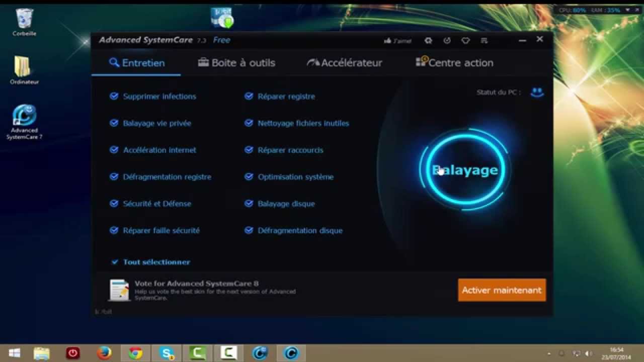The width and height of the screenshot is (644, 362).
Task: Open Vote for Advanced SystemCare 8 link
Action: (x=196, y=284)
